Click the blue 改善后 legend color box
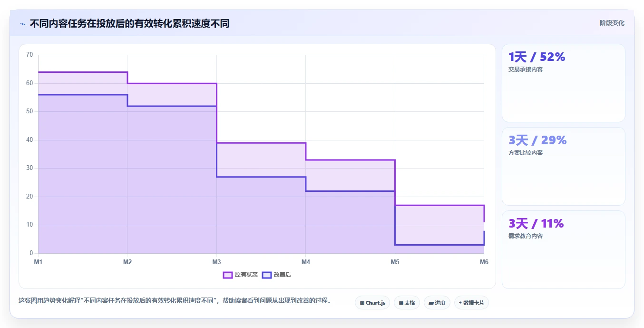This screenshot has width=644, height=328. [x=267, y=275]
